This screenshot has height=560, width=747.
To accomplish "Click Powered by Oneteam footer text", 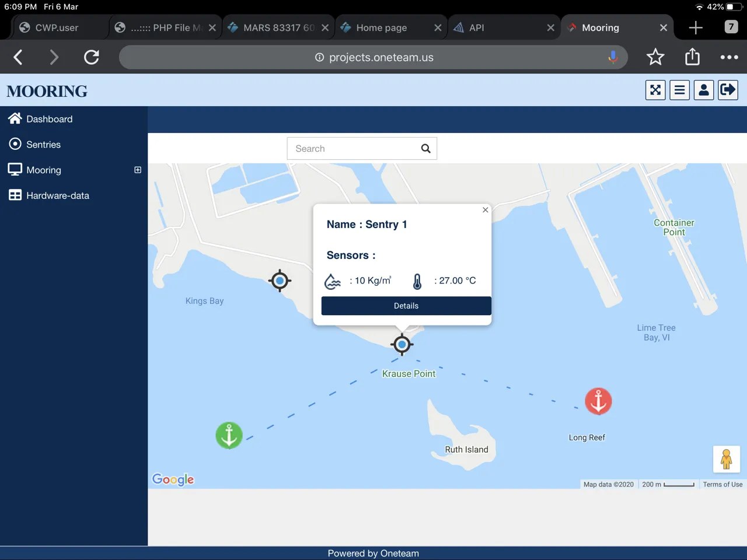I will click(373, 554).
